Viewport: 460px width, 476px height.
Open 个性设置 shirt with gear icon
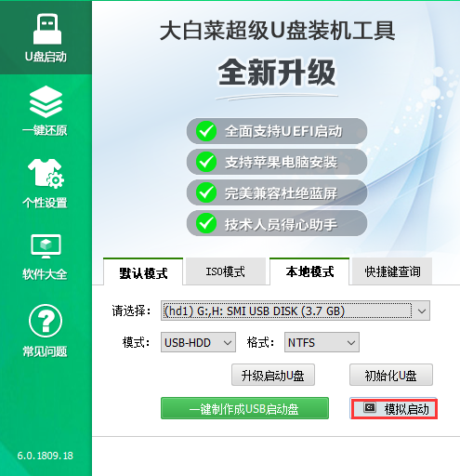[x=46, y=174]
